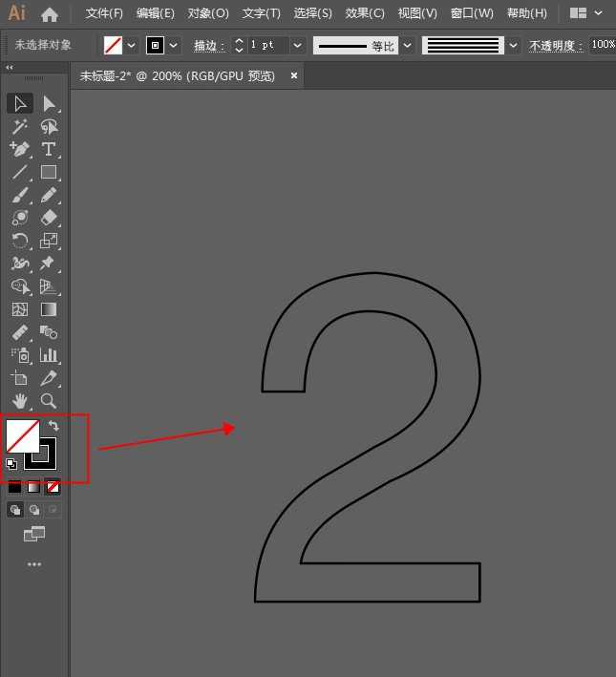Select the Eyedropper tool
Viewport: 616px width, 677px height.
(x=19, y=332)
